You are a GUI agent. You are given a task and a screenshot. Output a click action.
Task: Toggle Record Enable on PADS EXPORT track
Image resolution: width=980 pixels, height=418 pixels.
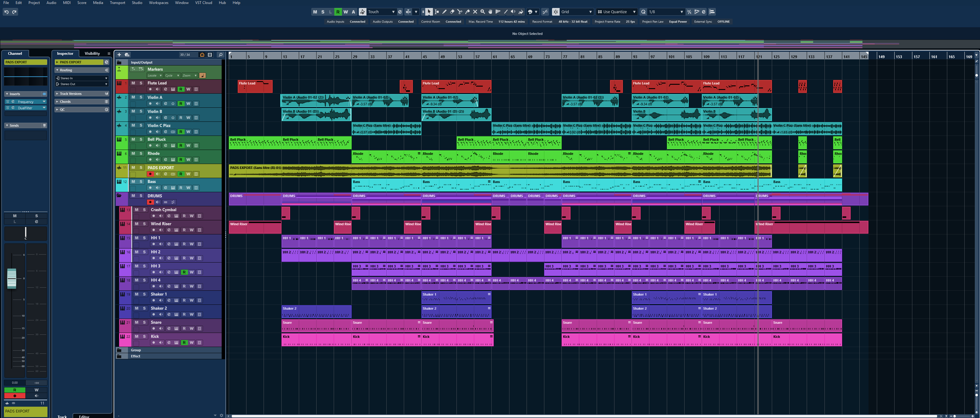click(150, 174)
